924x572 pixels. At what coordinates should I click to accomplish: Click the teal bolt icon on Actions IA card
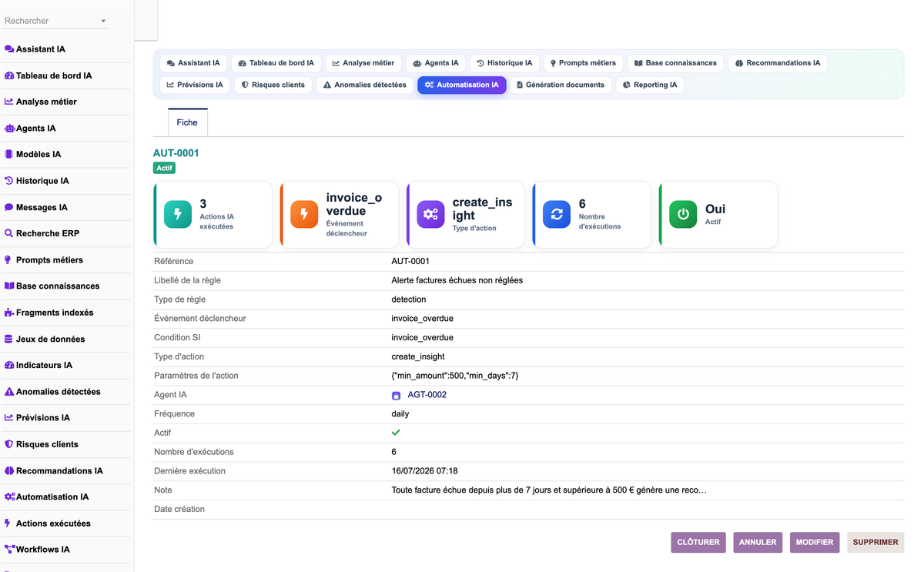click(178, 215)
